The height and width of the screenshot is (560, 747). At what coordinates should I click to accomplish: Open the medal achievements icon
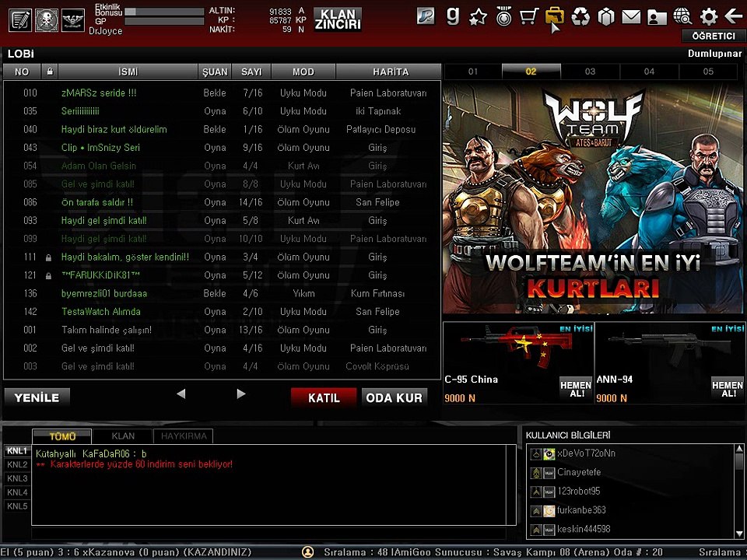503,16
